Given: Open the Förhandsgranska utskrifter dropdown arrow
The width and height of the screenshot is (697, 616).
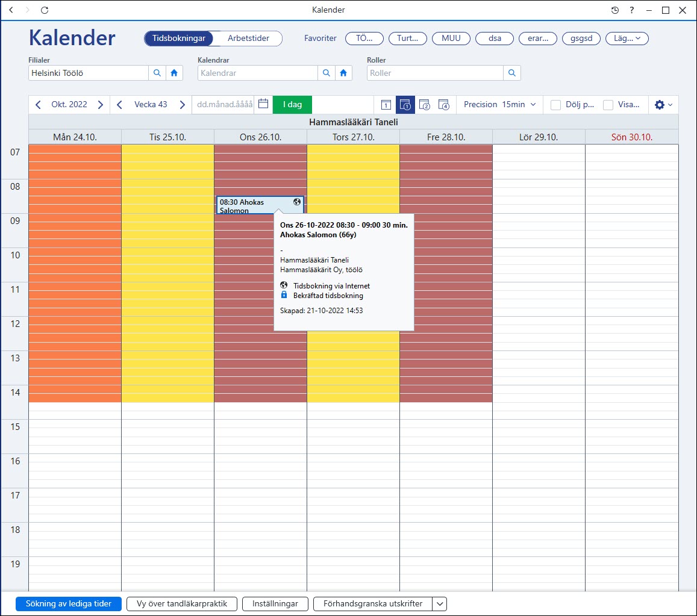Looking at the screenshot, I should click(439, 603).
